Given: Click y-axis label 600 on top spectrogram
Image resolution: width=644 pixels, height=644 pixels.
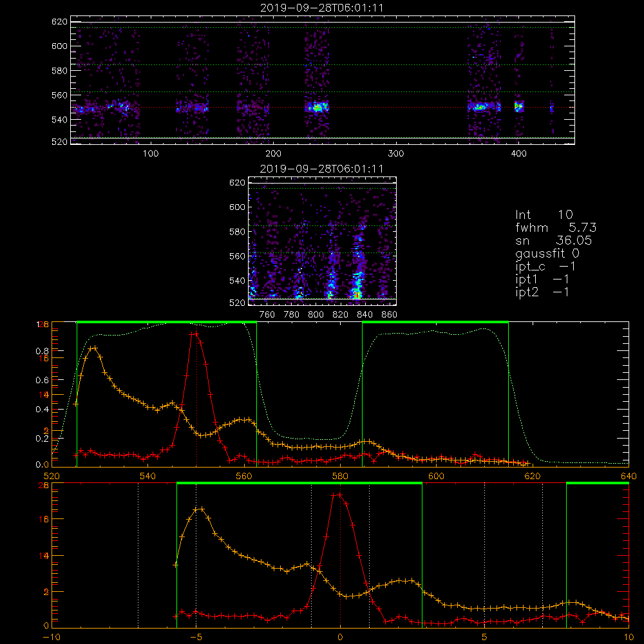Looking at the screenshot, I should click(59, 46).
